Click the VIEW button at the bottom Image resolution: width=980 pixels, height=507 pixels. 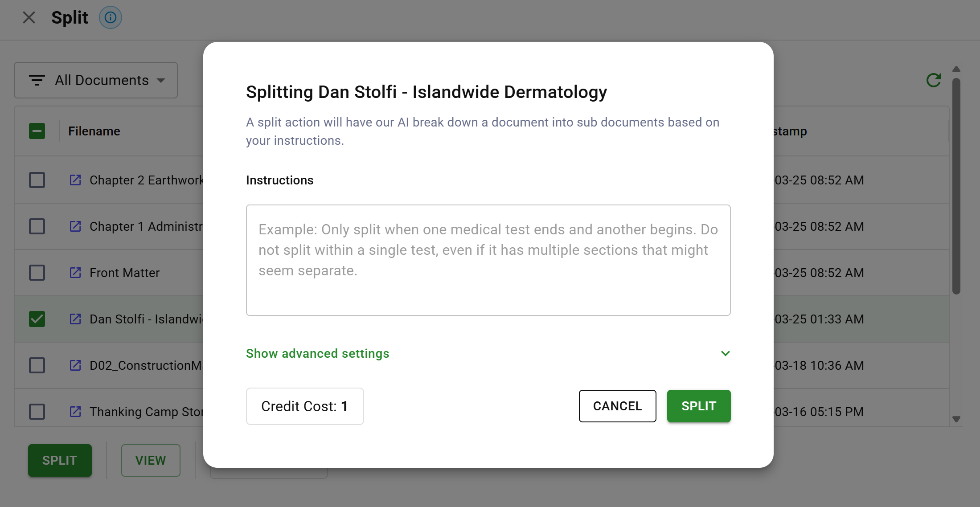point(150,460)
